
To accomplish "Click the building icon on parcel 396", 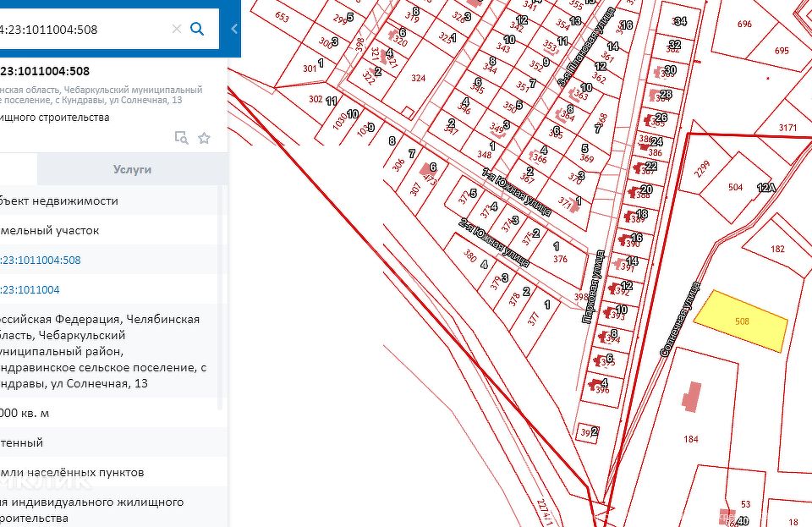I will (596, 385).
